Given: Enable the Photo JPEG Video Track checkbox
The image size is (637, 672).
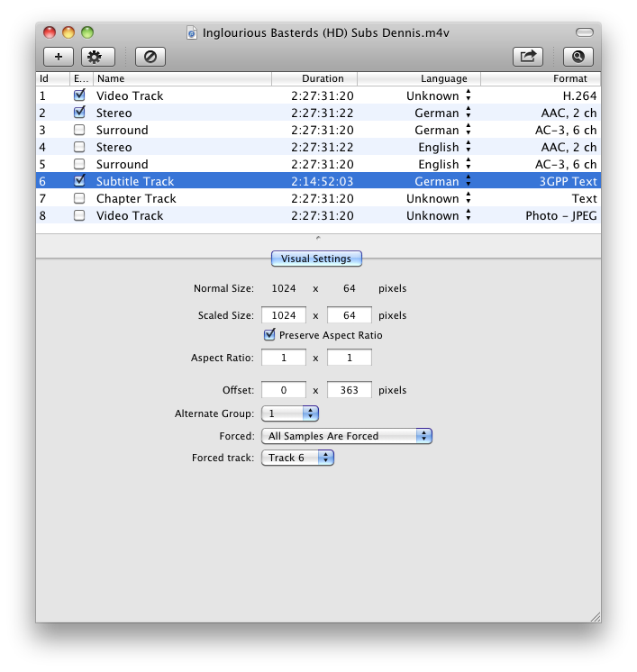Looking at the screenshot, I should click(x=79, y=215).
